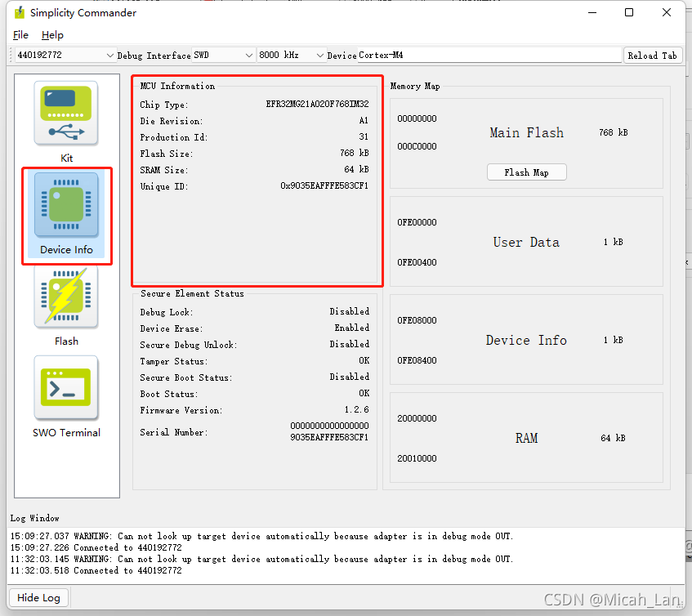Image resolution: width=692 pixels, height=616 pixels.
Task: Click the Flash Map button
Action: 526,172
